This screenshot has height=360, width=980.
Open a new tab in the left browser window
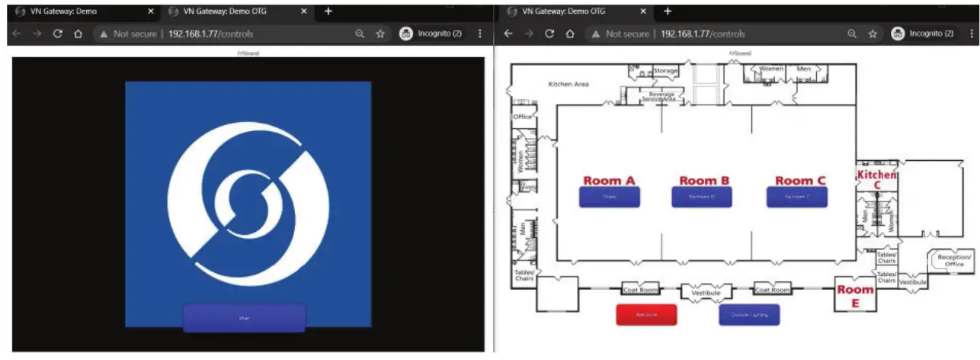[x=328, y=11]
